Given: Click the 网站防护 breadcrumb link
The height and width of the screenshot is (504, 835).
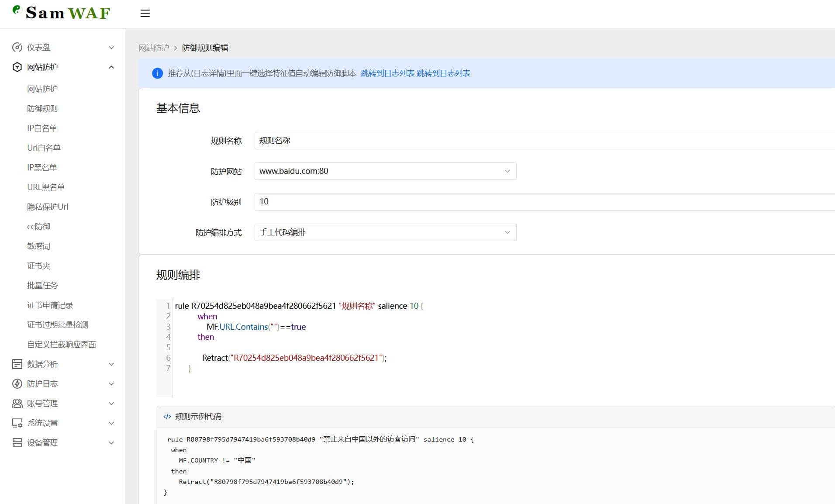Looking at the screenshot, I should click(x=153, y=48).
